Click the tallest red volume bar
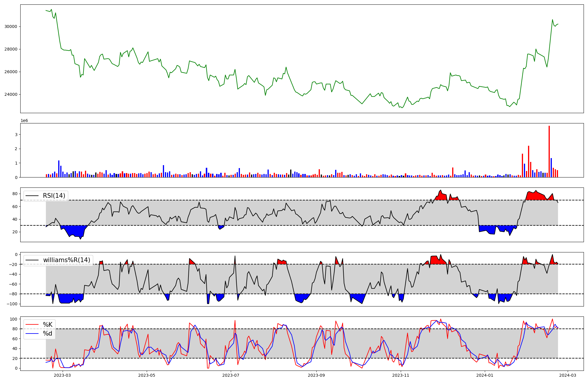This screenshot has width=588, height=382. 549,152
